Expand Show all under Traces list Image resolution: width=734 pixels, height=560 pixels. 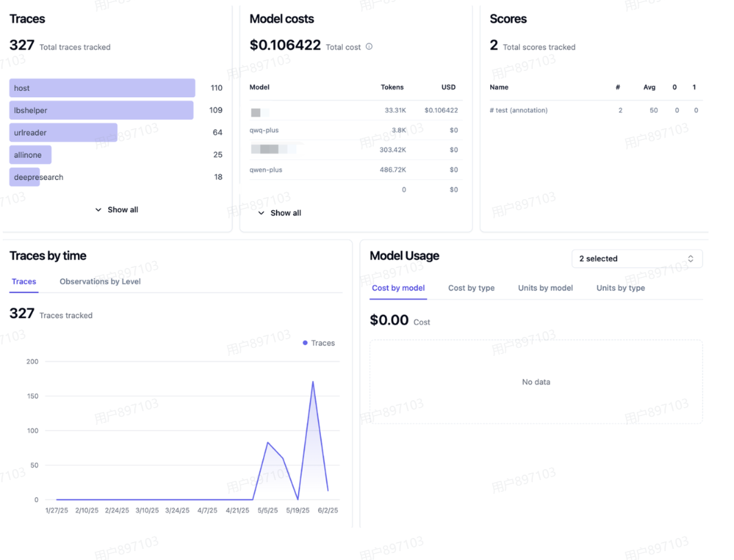click(116, 209)
